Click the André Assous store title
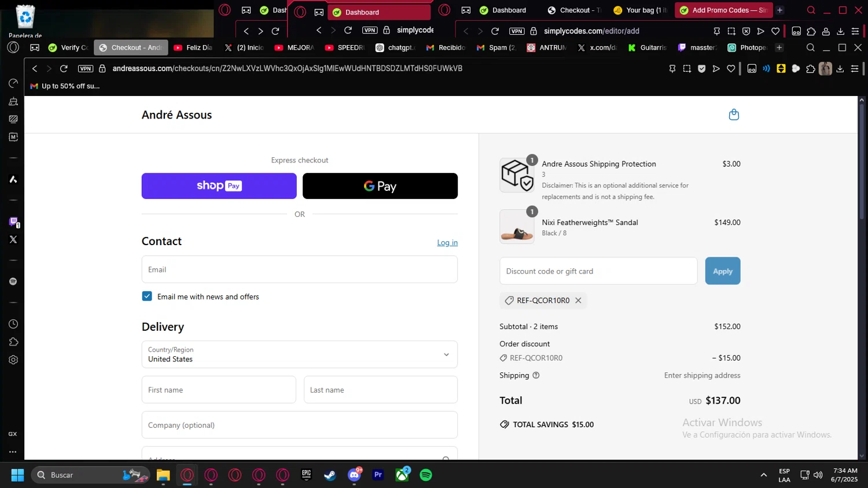Viewport: 868px width, 488px height. (177, 115)
